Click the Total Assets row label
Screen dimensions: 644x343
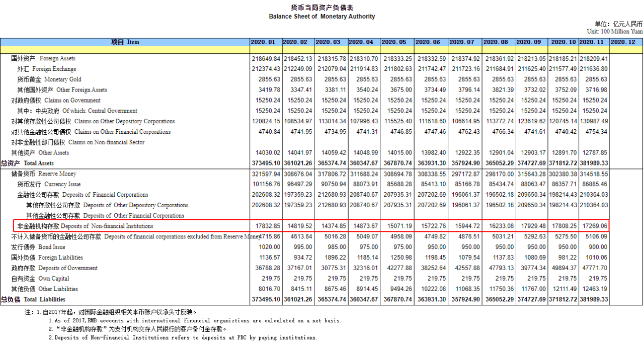27,163
